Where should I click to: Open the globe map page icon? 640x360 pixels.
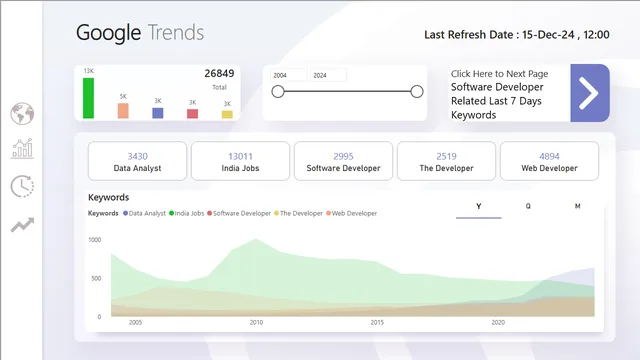22,113
